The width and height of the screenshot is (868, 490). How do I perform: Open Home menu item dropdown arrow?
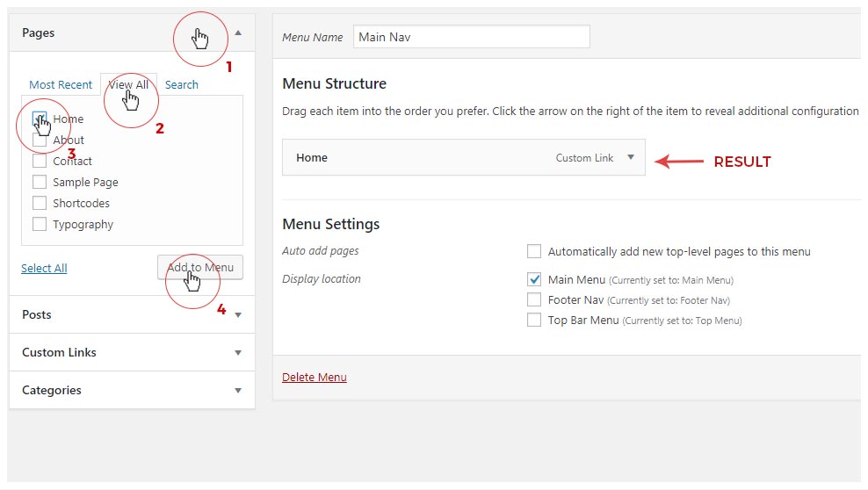[630, 158]
